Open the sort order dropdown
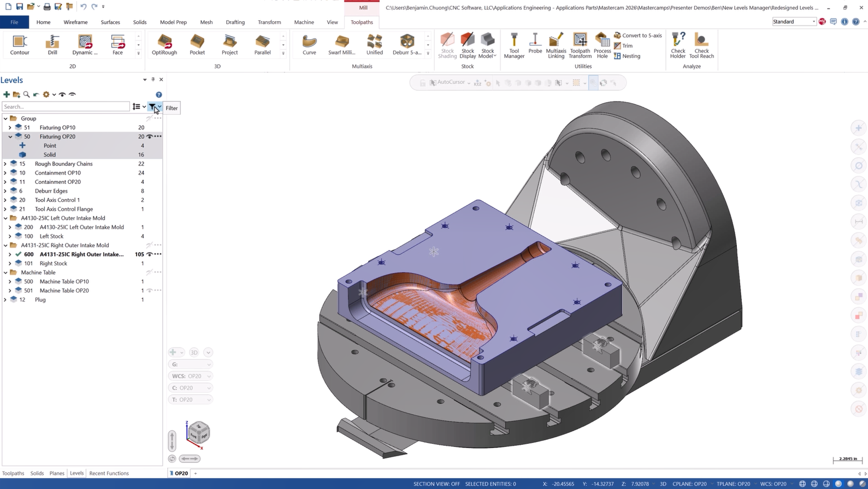The image size is (868, 489). click(144, 107)
